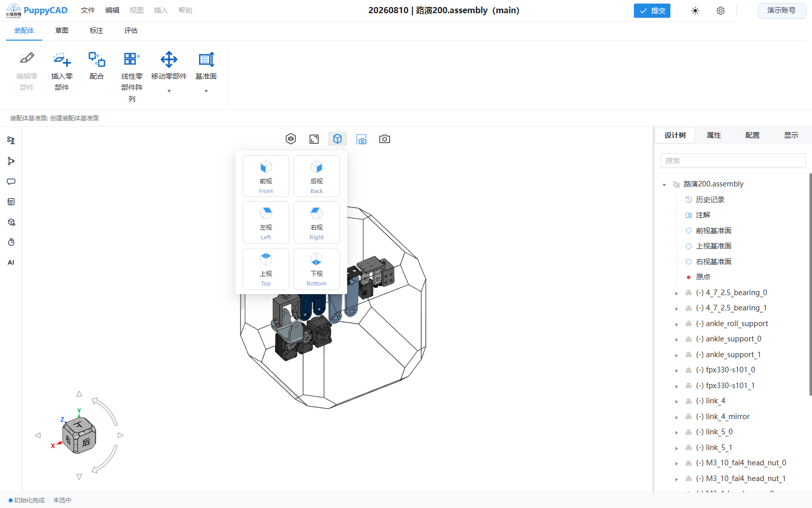Switch to the 装配体 ribbon tab

click(x=24, y=30)
